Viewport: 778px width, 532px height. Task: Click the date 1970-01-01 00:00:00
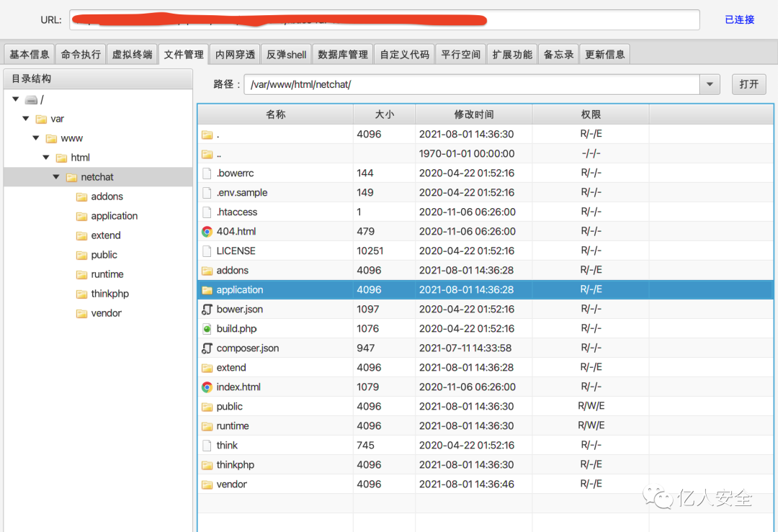(466, 154)
